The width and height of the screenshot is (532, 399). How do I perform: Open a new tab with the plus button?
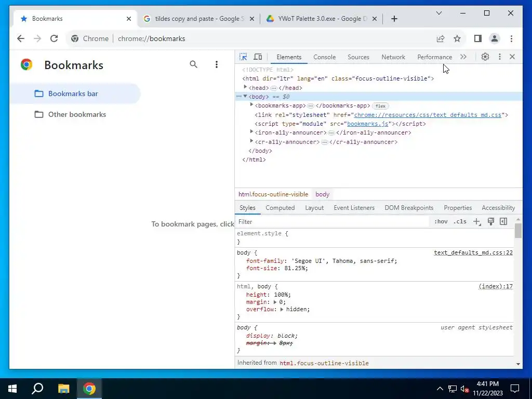[x=394, y=19]
